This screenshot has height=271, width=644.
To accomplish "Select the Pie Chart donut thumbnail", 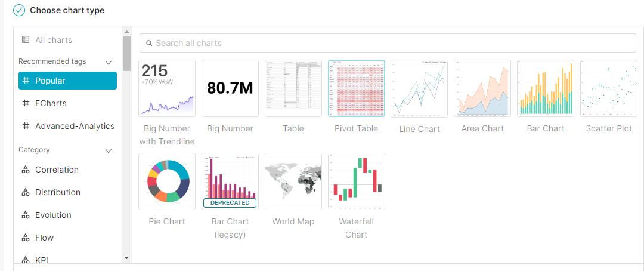I will tap(167, 181).
